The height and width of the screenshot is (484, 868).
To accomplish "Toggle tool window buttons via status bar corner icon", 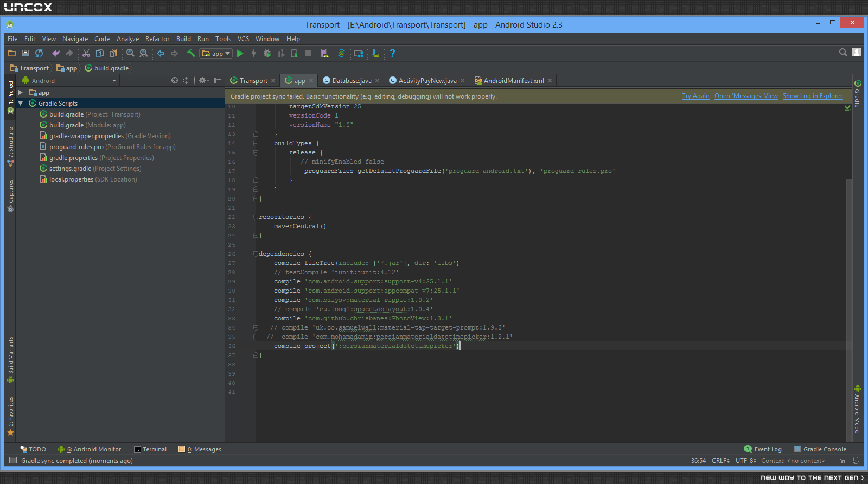I will click(x=13, y=461).
